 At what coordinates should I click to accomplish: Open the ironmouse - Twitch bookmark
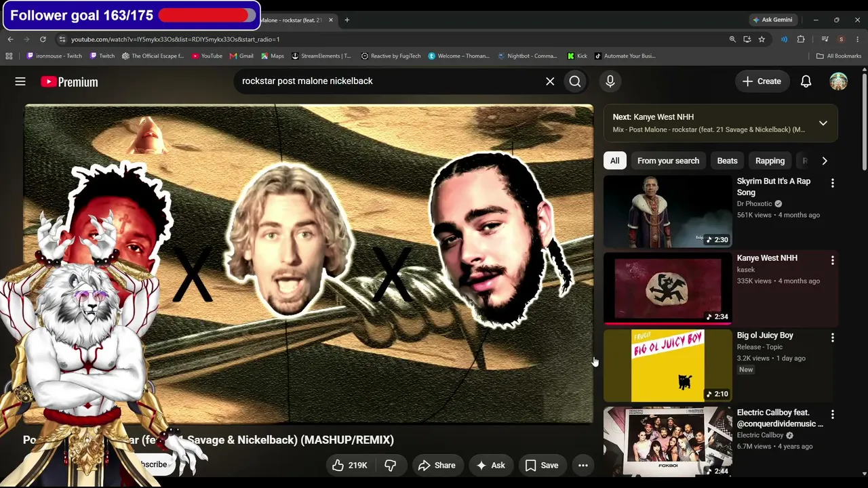click(x=54, y=56)
